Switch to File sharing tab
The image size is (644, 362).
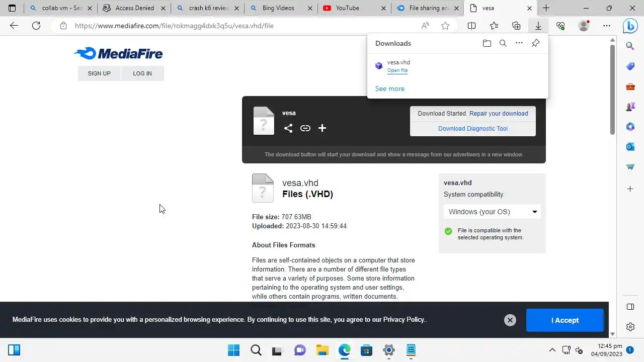pos(427,8)
